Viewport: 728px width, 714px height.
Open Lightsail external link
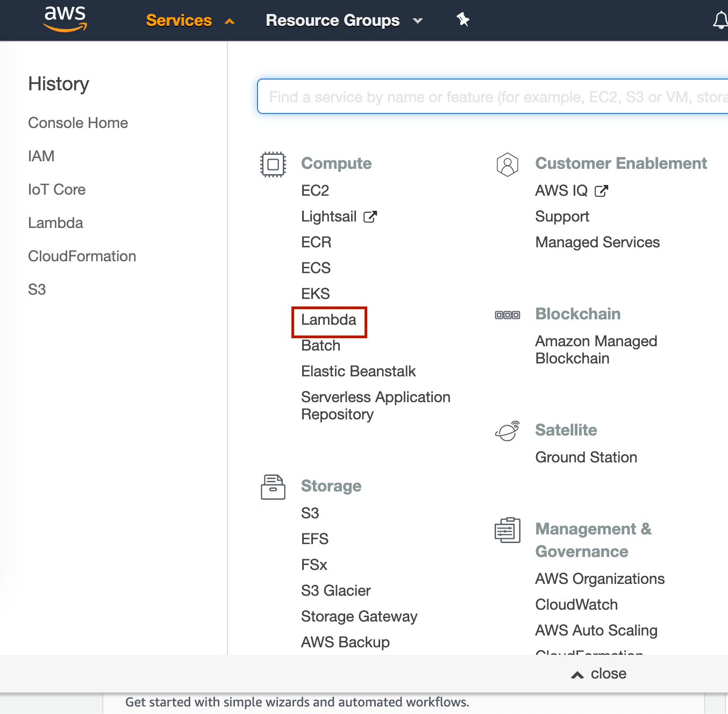(339, 217)
